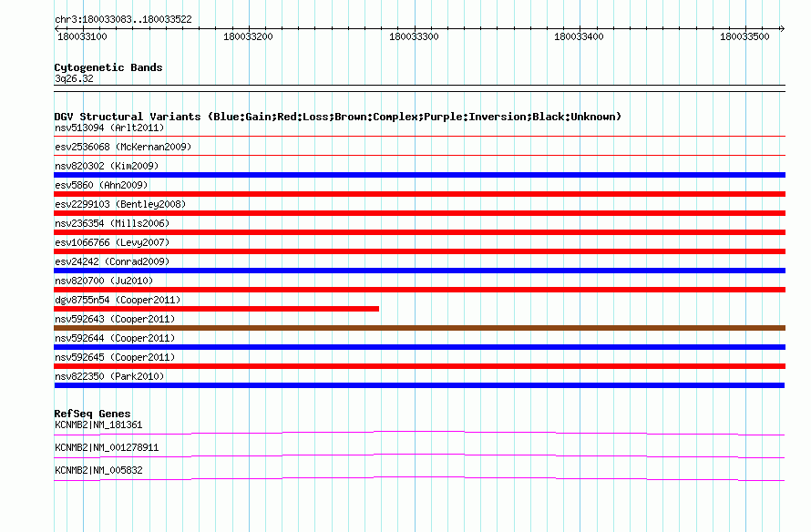Open variant nsv820700 (Ju2010) label
Viewport: 811px width, 532px height.
click(x=104, y=281)
